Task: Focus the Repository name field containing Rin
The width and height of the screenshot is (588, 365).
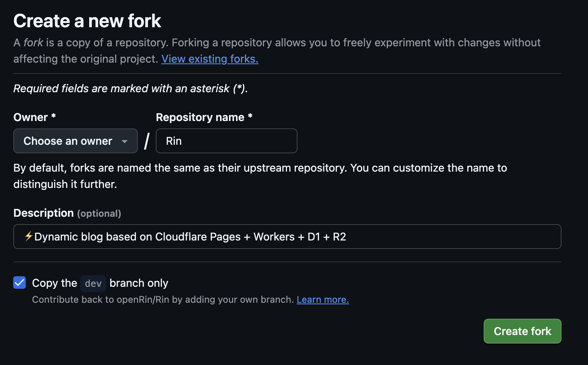Action: (227, 141)
